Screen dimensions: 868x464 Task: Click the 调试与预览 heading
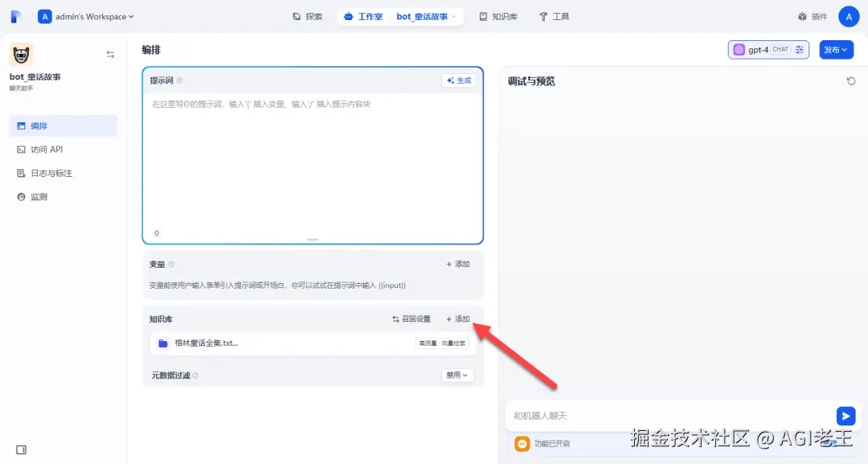(x=531, y=81)
